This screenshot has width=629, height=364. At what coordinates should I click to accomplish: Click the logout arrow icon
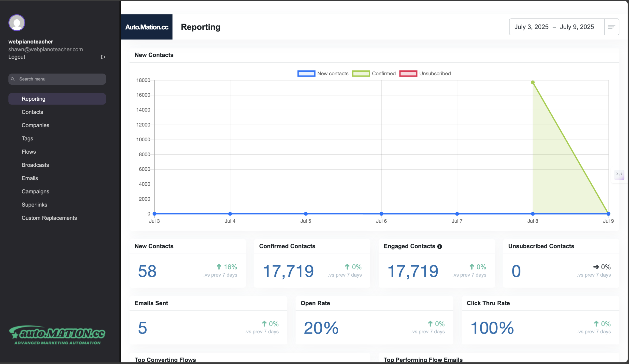pyautogui.click(x=103, y=57)
